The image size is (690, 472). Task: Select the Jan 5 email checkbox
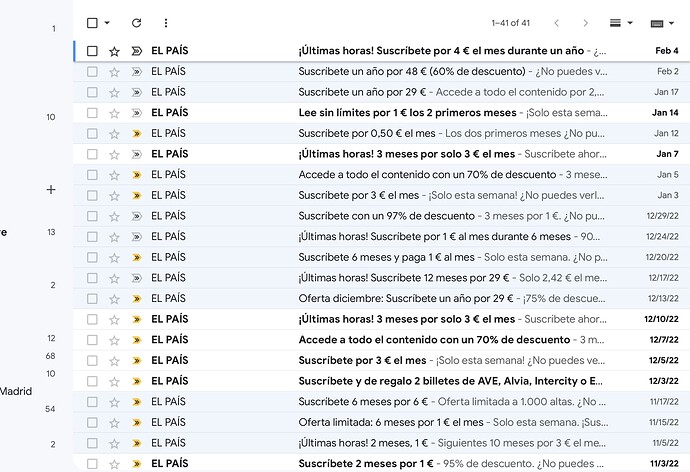point(92,175)
